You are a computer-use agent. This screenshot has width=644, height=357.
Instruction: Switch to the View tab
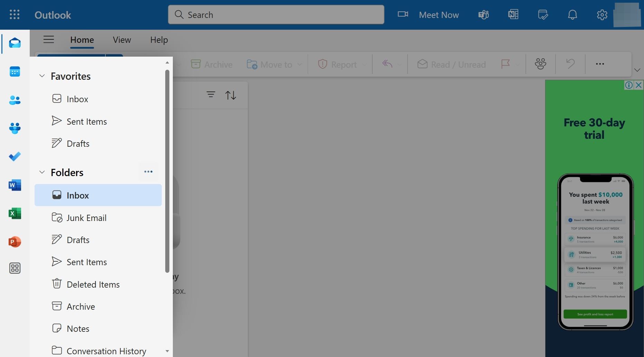coord(122,40)
